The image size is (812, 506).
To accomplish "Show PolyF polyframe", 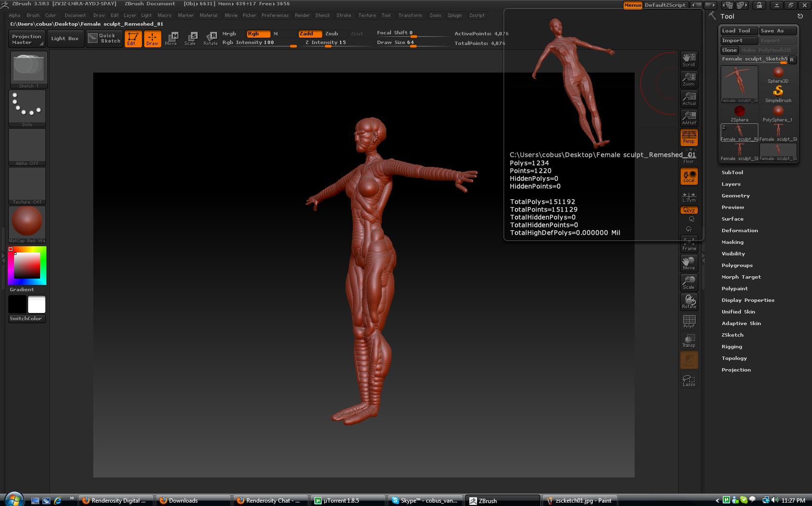I will coord(689,321).
